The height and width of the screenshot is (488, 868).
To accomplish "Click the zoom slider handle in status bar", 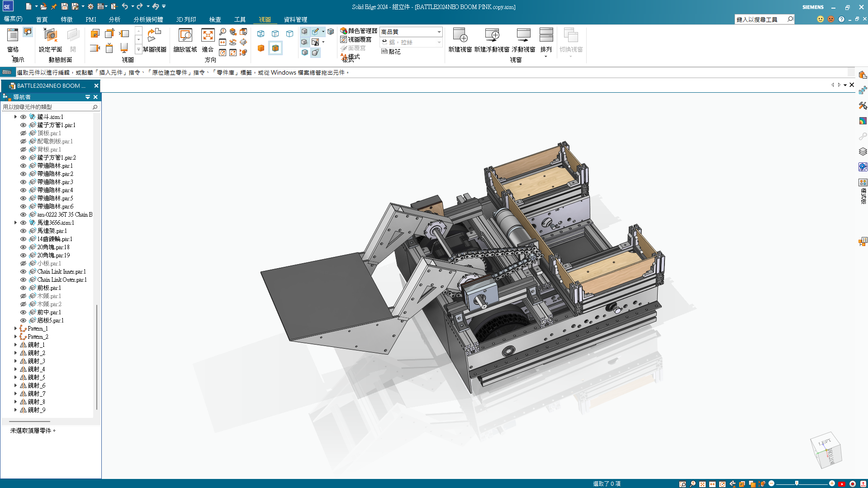I will click(x=797, y=483).
